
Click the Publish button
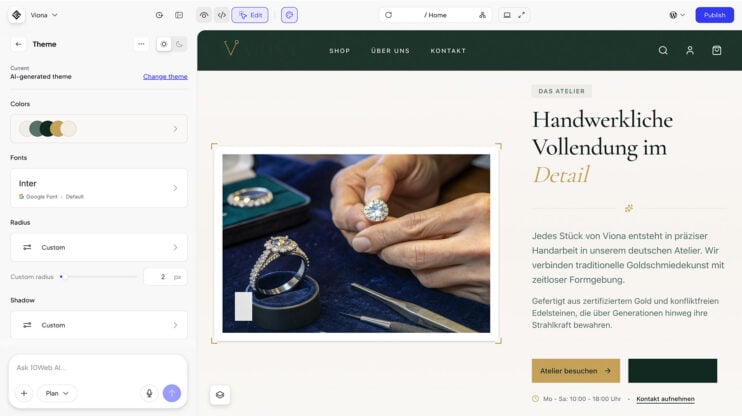click(715, 15)
